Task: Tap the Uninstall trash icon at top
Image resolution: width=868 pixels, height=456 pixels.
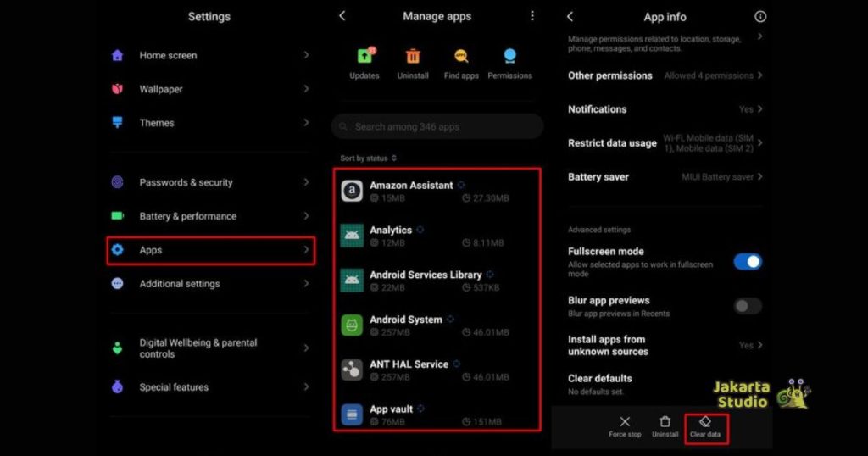Action: point(413,56)
